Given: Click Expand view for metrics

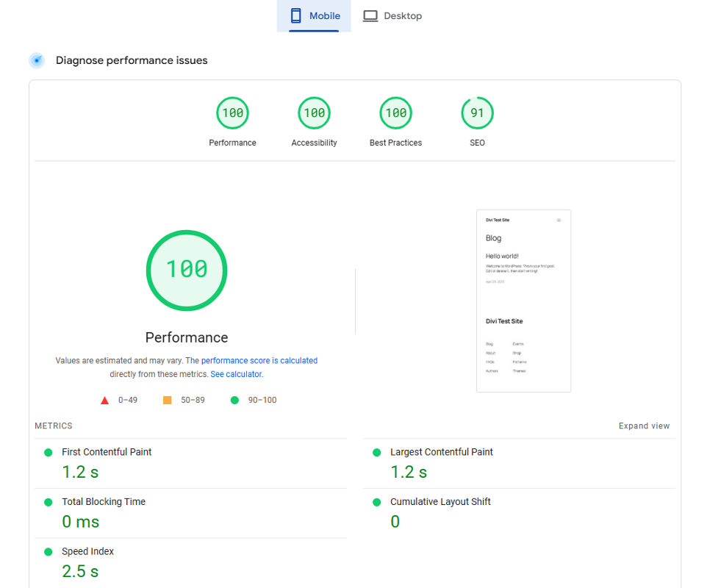Looking at the screenshot, I should [644, 426].
